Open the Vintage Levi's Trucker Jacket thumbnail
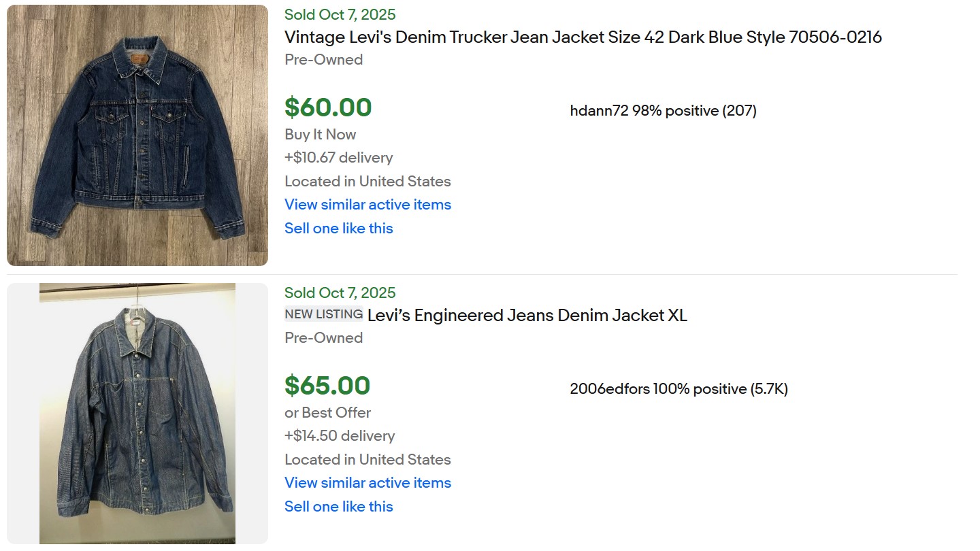The image size is (980, 551). tap(137, 135)
